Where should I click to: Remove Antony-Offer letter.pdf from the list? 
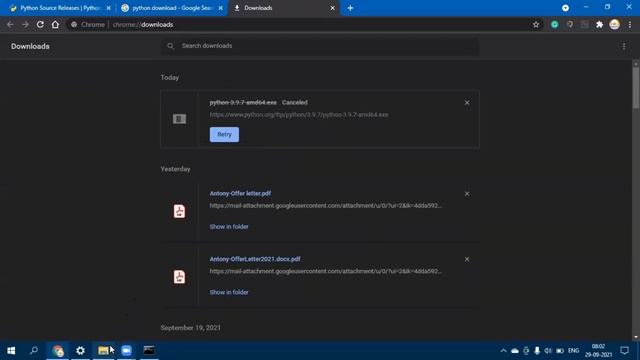click(467, 194)
